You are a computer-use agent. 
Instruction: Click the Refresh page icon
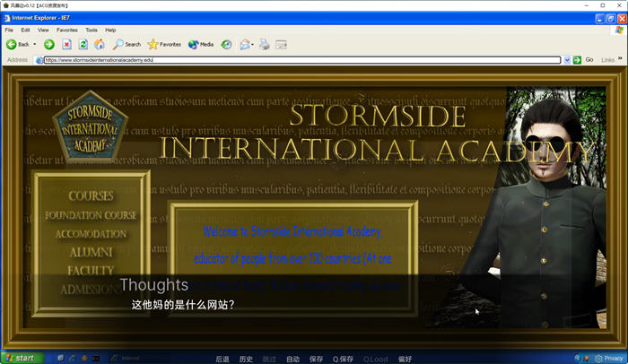pyautogui.click(x=83, y=44)
